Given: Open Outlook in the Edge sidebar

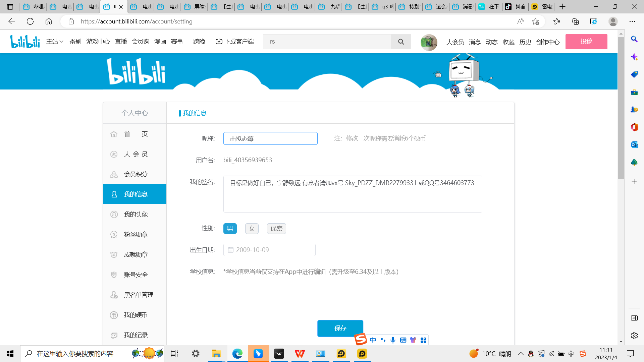Looking at the screenshot, I should (x=634, y=145).
